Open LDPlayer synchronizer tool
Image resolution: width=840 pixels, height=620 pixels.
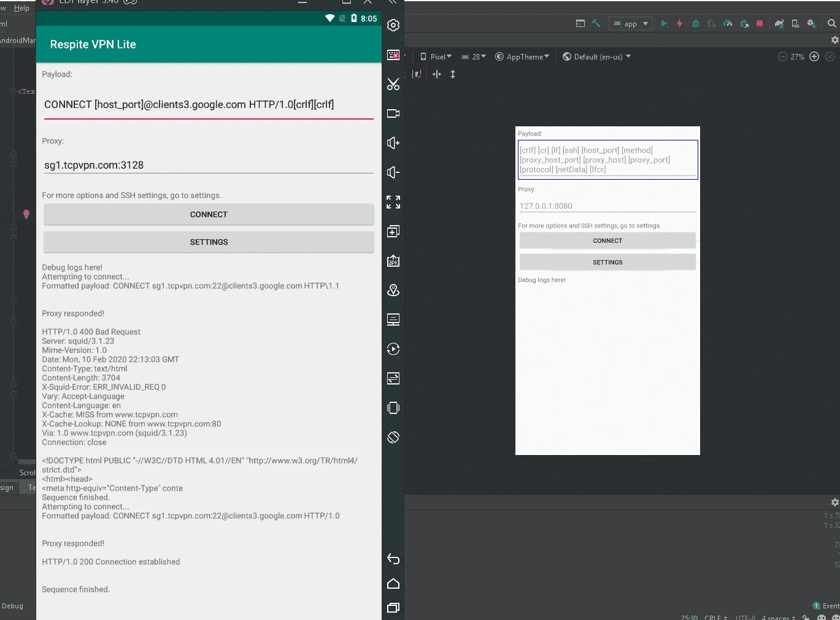(393, 378)
